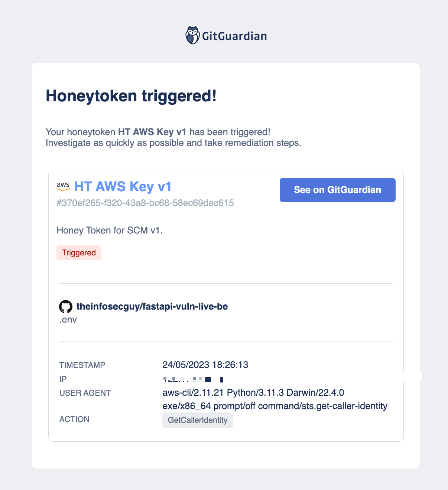Click the .env filename under the repository
448x490 pixels.
pyautogui.click(x=68, y=320)
